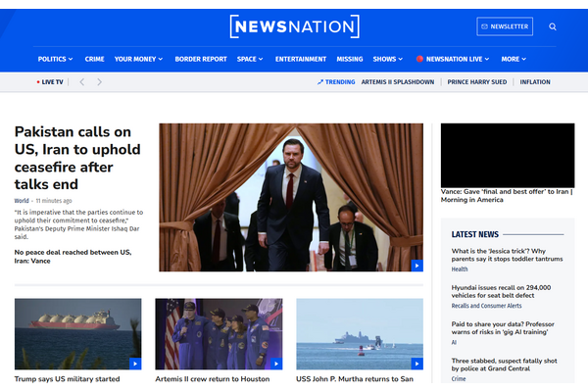
Task: Click the Ishaq Dar quote summary text
Action: 78,224
